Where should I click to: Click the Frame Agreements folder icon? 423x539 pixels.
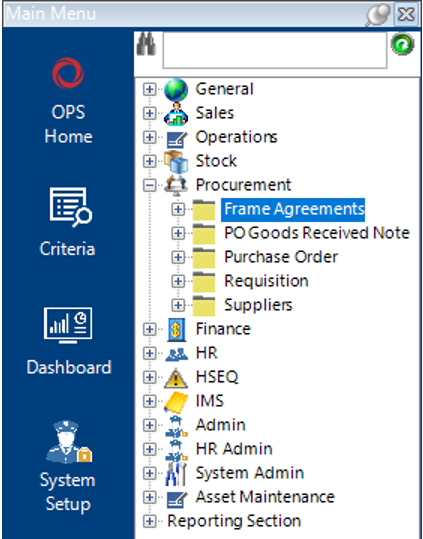[204, 210]
